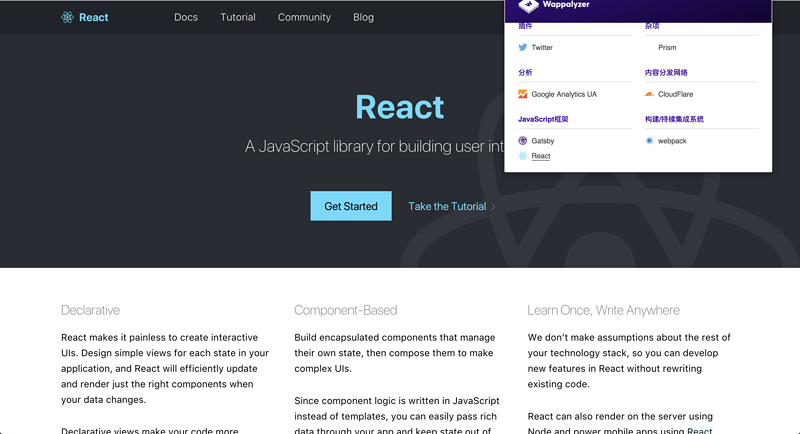Click the CloudFlare cloud icon

(649, 94)
